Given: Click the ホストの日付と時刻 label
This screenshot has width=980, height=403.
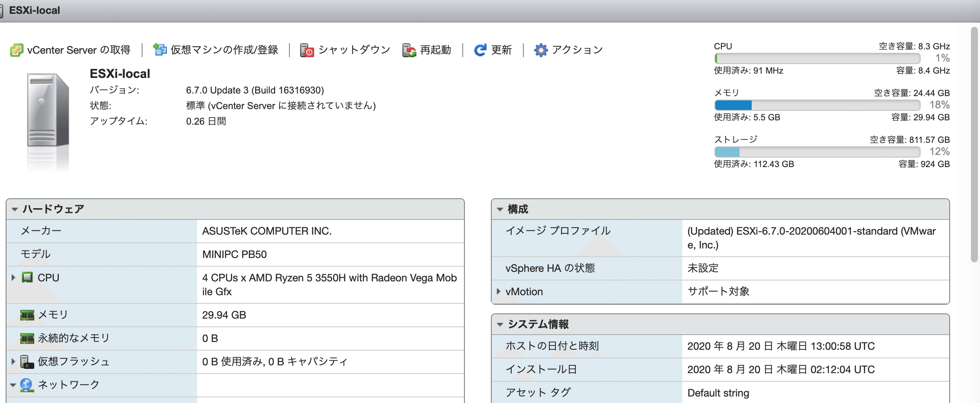Looking at the screenshot, I should coord(552,346).
